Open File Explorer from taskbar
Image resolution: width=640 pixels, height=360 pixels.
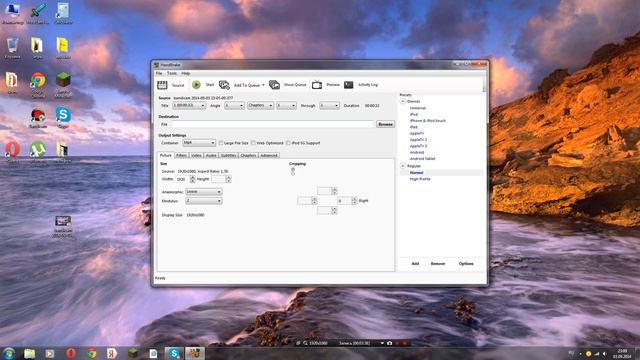[x=29, y=353]
